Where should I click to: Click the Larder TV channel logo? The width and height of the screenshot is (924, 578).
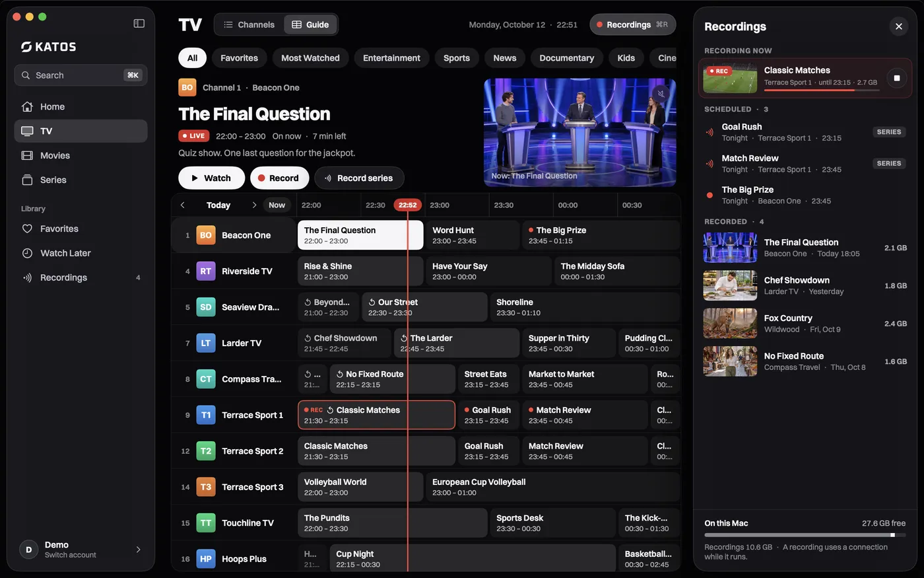(x=206, y=343)
